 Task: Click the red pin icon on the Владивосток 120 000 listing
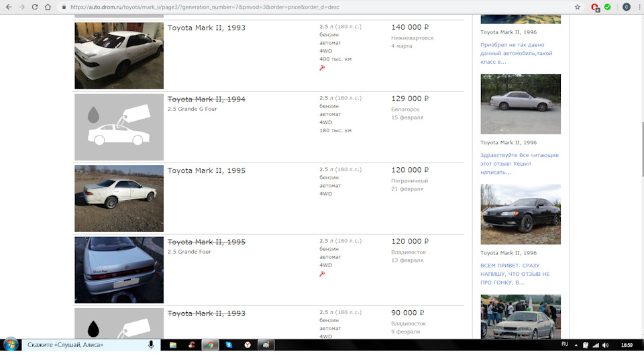tap(322, 274)
